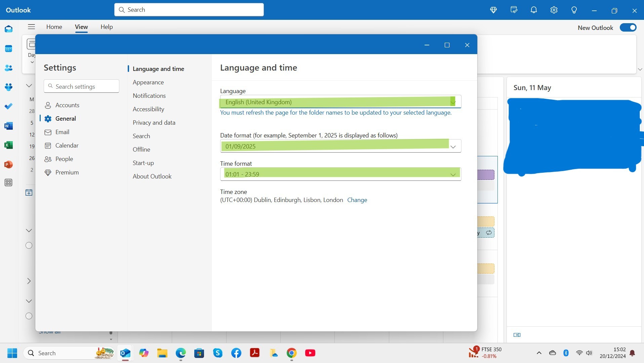Open the People app in the sidebar
This screenshot has width=644, height=363.
(8, 68)
